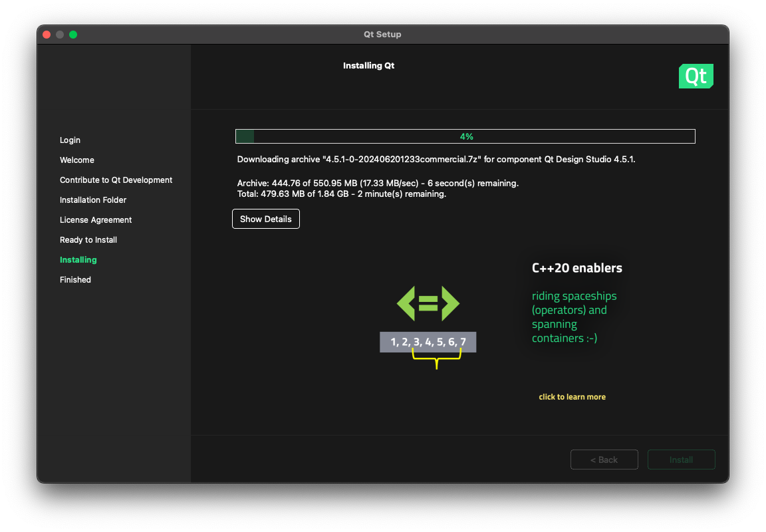
Task: Click the green zoom window button
Action: coord(73,35)
